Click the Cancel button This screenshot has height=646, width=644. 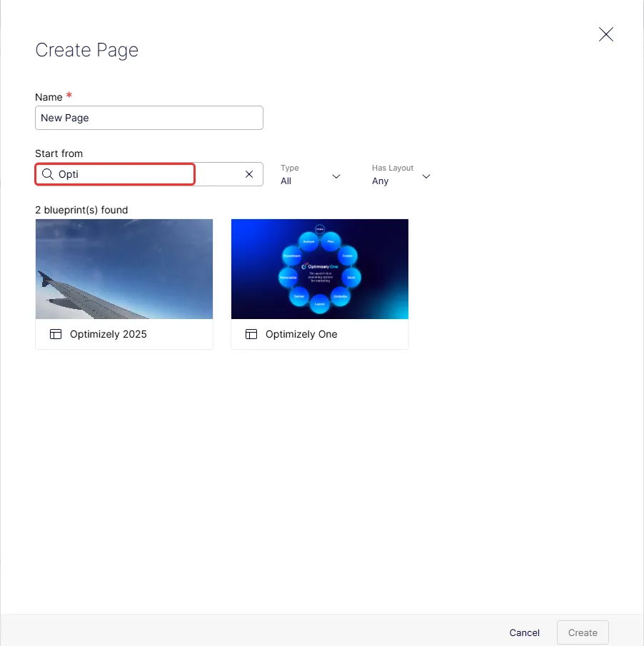(x=524, y=632)
